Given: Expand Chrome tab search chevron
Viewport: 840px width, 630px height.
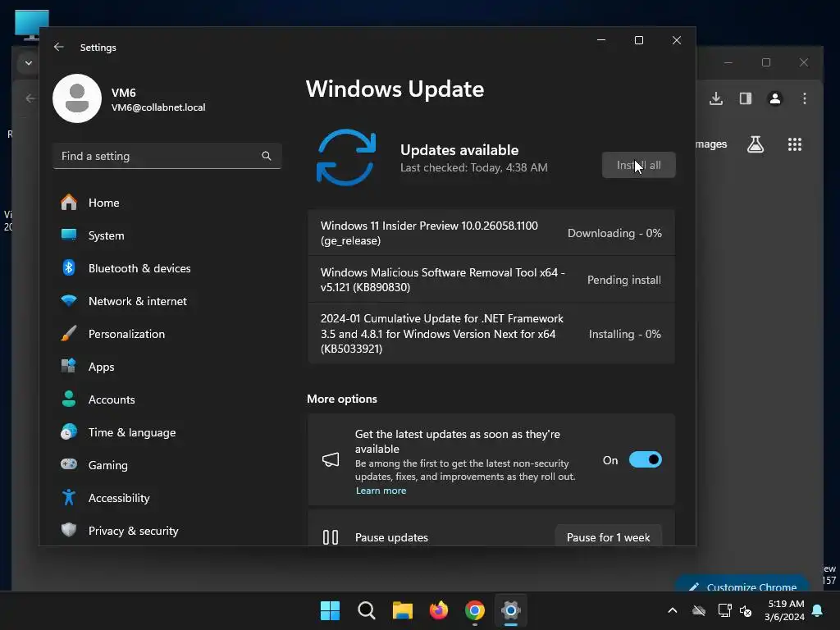Looking at the screenshot, I should tap(29, 63).
